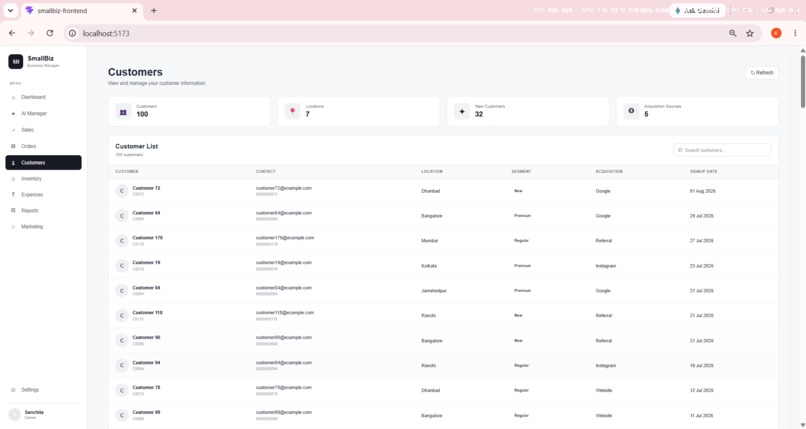
Task: Click the Acquisition Sources icon
Action: pyautogui.click(x=631, y=111)
